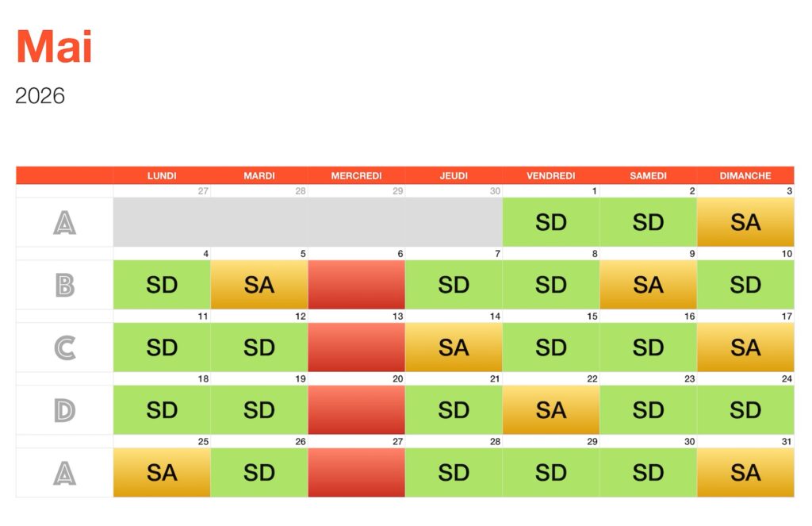The image size is (812, 526).
Task: Click the orange "Mai" month title
Action: [x=54, y=48]
